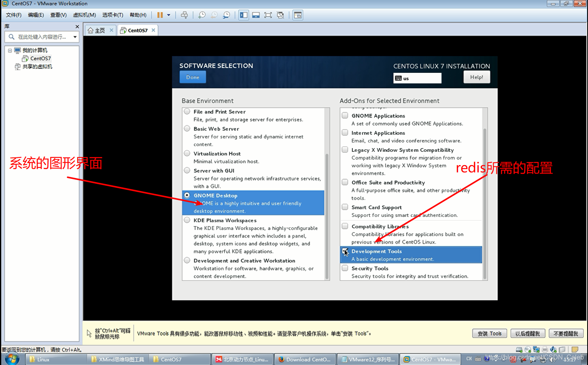Image resolution: width=588 pixels, height=365 pixels.
Task: Click the library search field
Action: [42, 37]
